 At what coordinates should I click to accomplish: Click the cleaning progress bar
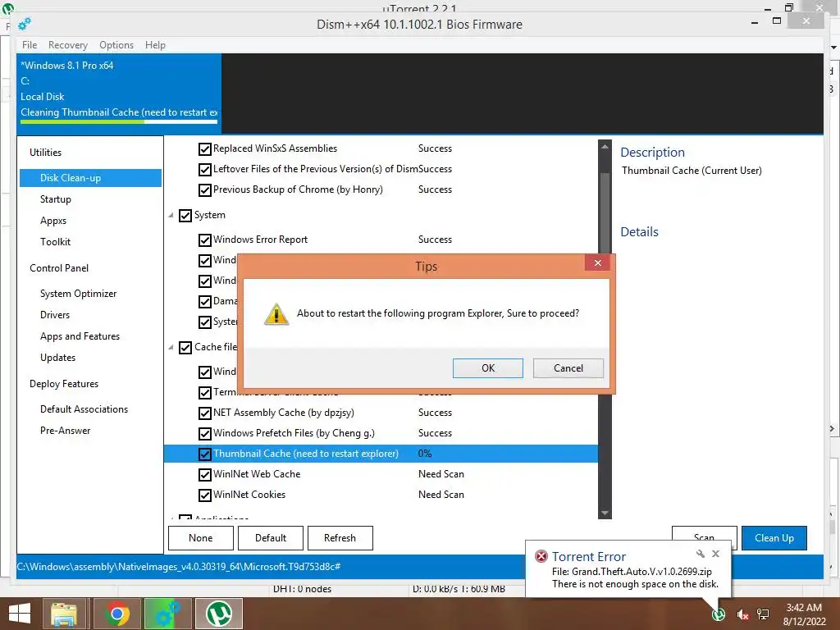point(119,121)
